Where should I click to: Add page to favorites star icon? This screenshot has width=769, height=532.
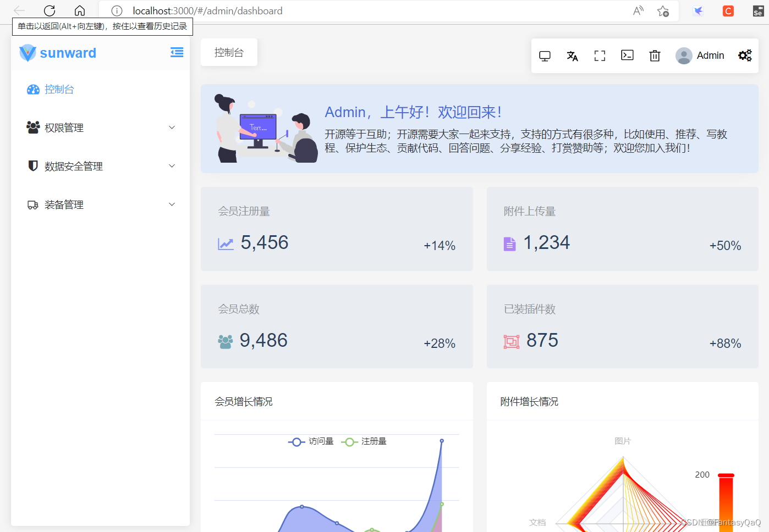(x=663, y=11)
